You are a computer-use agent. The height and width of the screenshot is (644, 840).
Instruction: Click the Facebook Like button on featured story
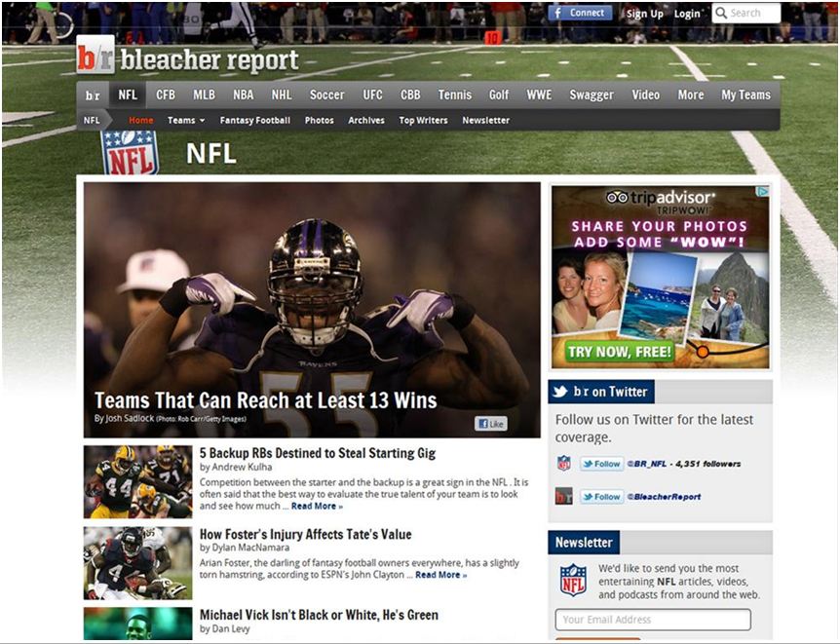(491, 424)
